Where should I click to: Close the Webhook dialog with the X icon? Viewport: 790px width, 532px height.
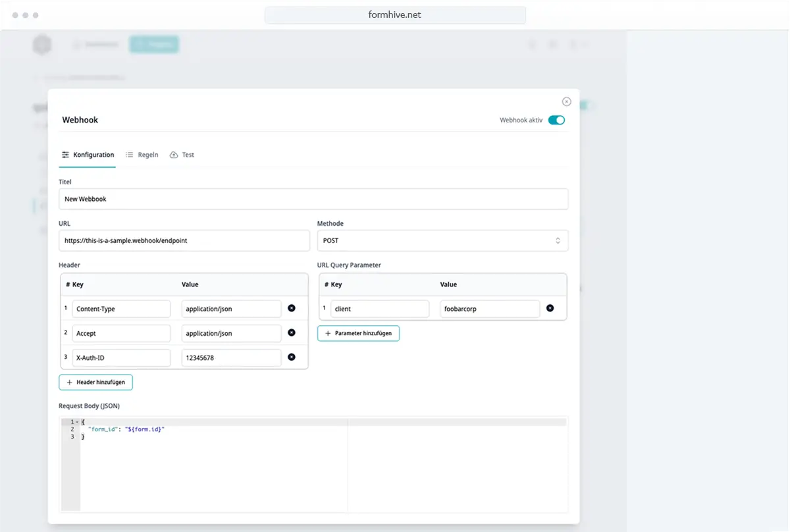point(566,102)
